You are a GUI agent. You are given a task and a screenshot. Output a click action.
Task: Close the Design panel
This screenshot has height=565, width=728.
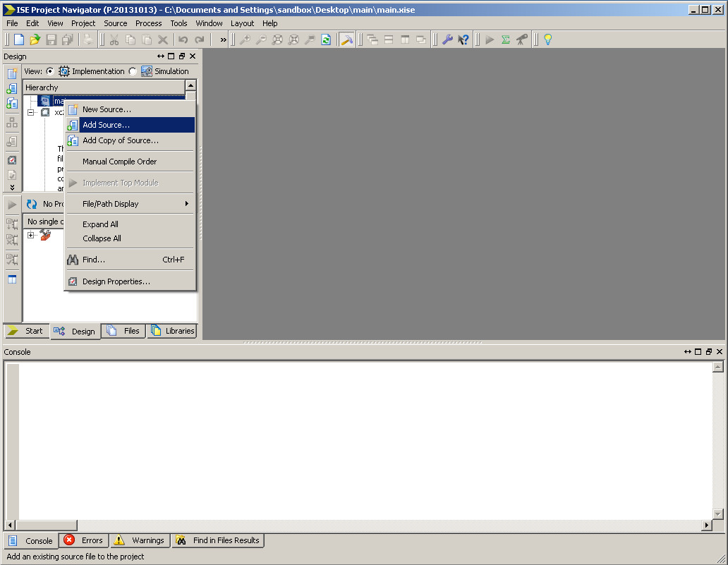pos(193,56)
